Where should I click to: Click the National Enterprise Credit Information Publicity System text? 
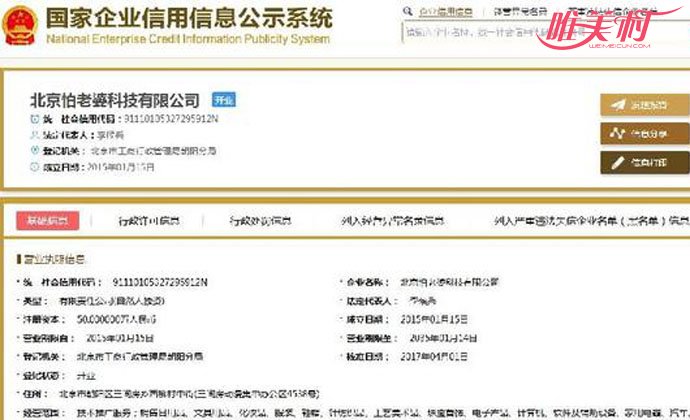coord(188,39)
